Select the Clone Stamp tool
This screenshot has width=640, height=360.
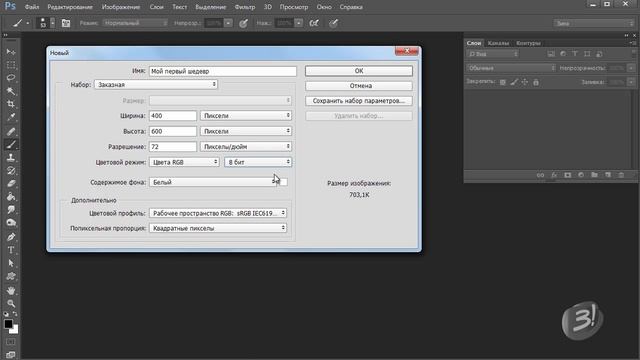click(x=11, y=157)
